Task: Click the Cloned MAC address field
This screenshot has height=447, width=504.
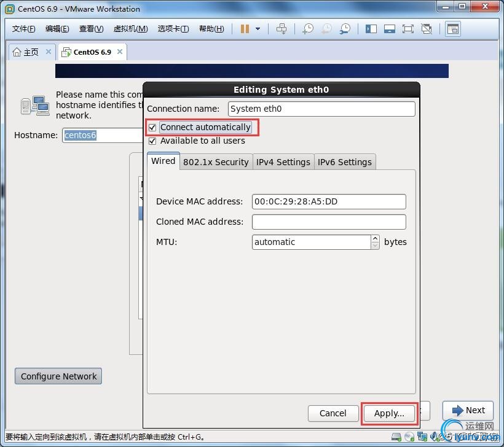Action: 329,222
